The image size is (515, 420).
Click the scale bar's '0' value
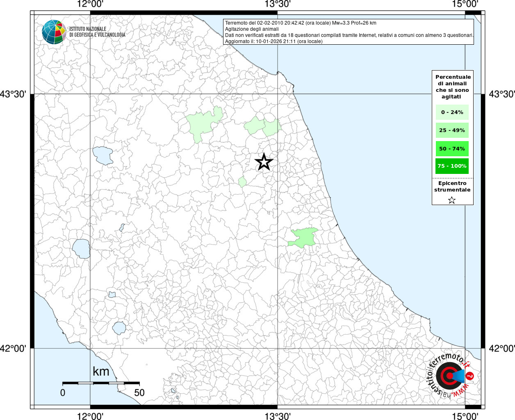point(63,393)
